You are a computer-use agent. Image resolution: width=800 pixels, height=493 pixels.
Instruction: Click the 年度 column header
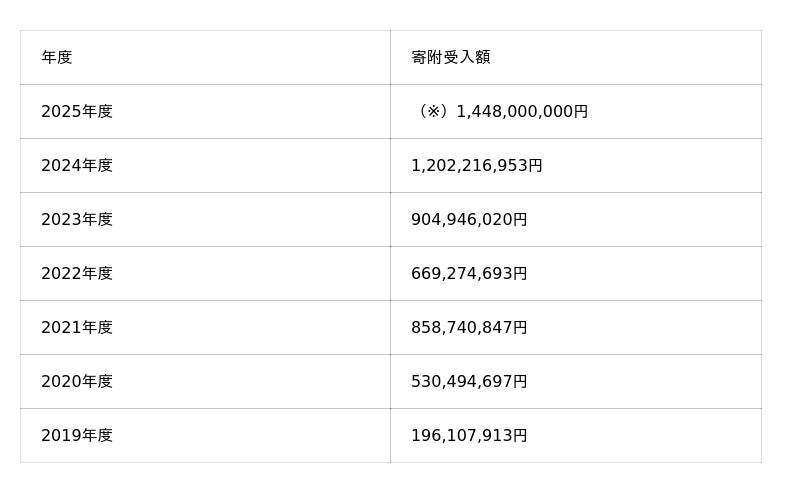[x=57, y=58]
